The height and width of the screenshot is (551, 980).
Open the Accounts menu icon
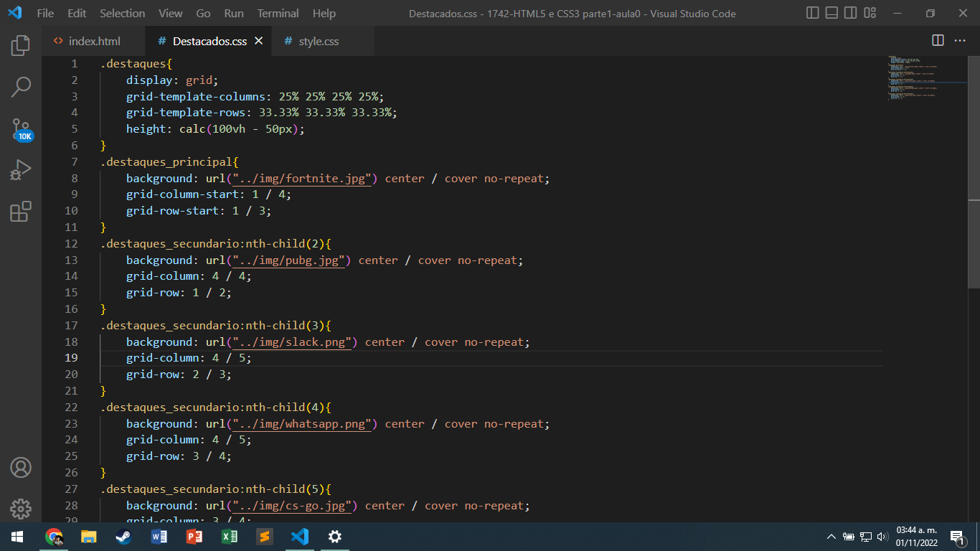tap(21, 468)
